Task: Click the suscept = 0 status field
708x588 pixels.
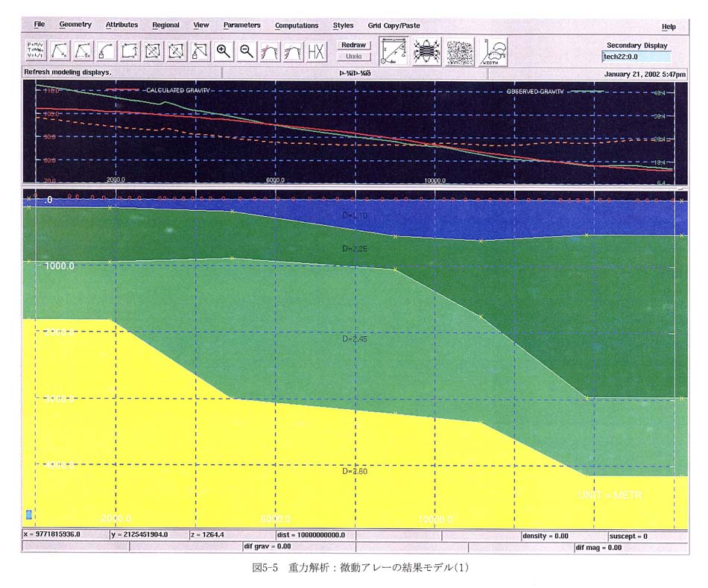Action: 648,536
